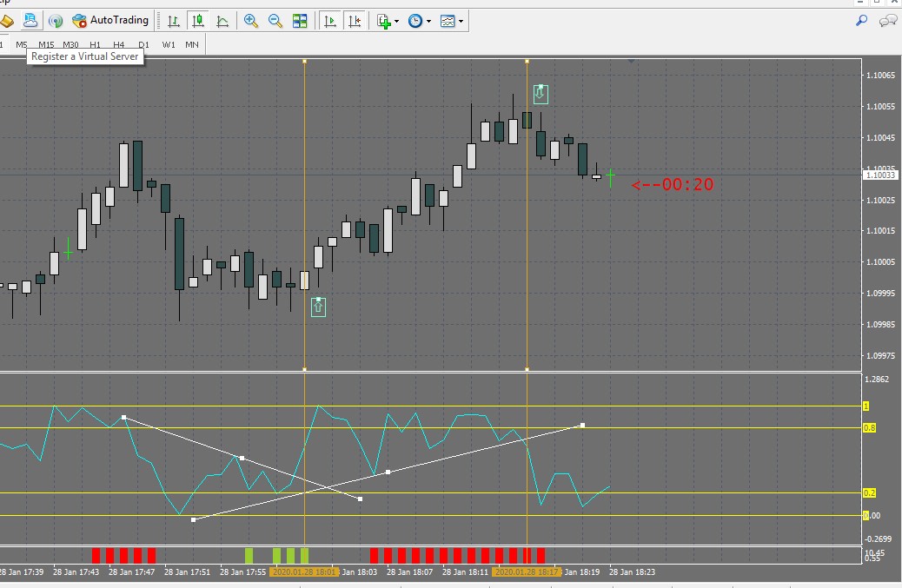Toggle Chart Shift from right border
This screenshot has width=902, height=588.
coord(355,21)
